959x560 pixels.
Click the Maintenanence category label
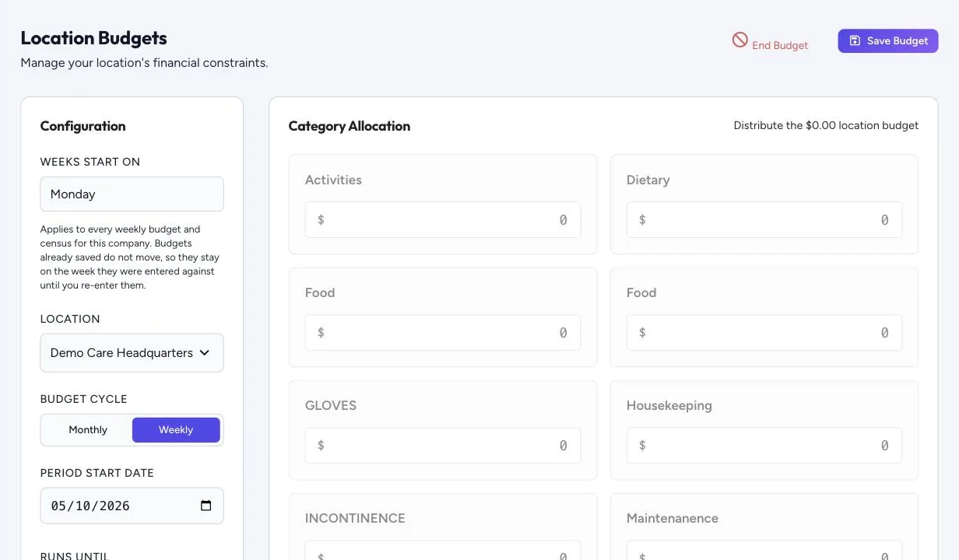coord(672,518)
